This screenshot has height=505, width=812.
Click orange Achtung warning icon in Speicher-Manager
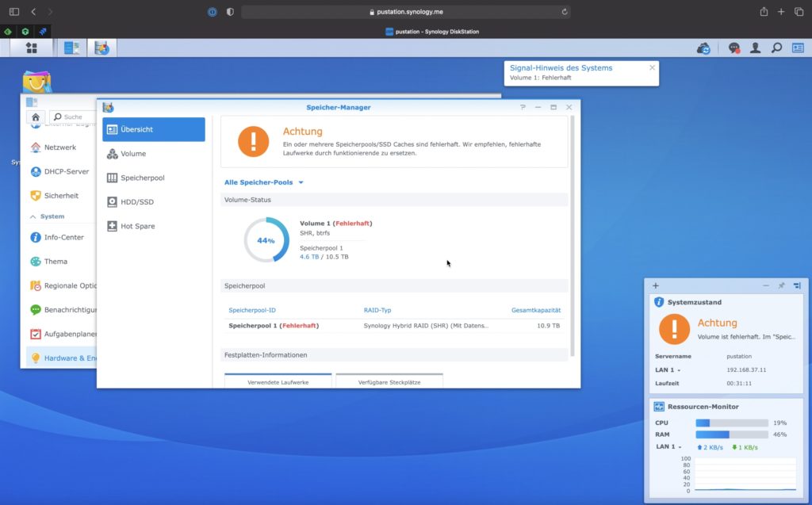click(x=253, y=141)
